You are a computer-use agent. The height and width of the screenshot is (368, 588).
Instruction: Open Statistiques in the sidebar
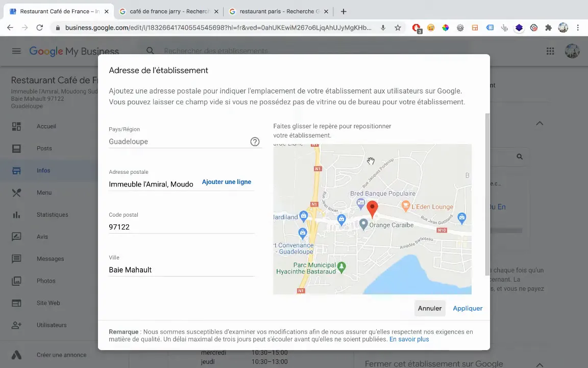[53, 215]
